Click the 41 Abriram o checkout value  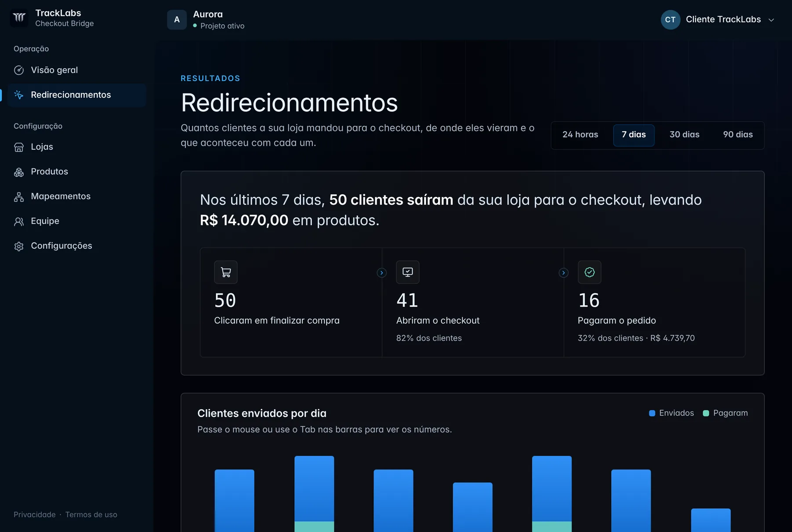click(x=407, y=301)
